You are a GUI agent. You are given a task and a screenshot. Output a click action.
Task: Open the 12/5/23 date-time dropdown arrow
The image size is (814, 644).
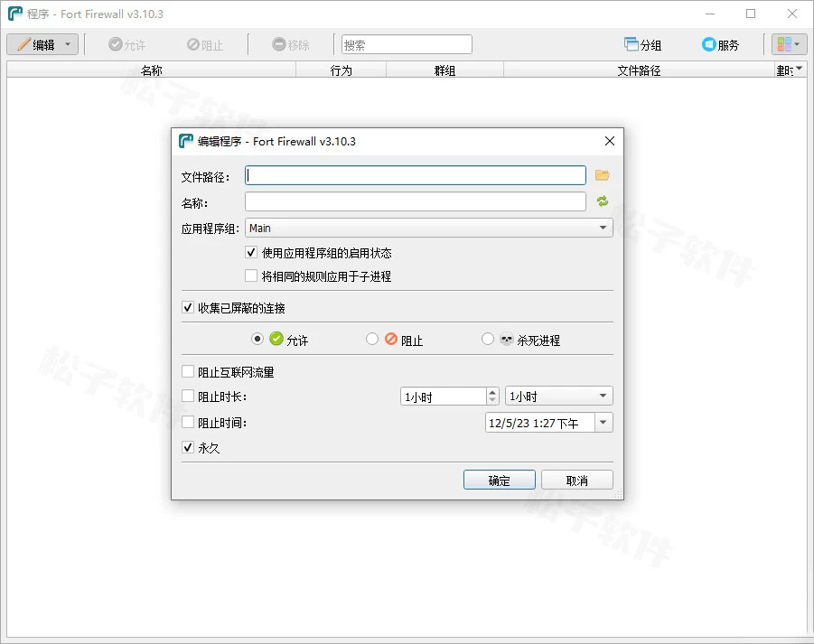[x=603, y=423]
